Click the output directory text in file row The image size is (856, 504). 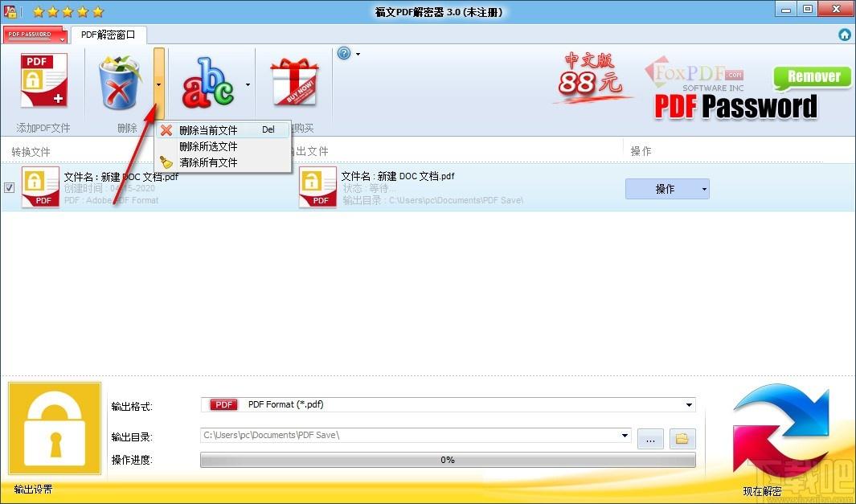(433, 200)
